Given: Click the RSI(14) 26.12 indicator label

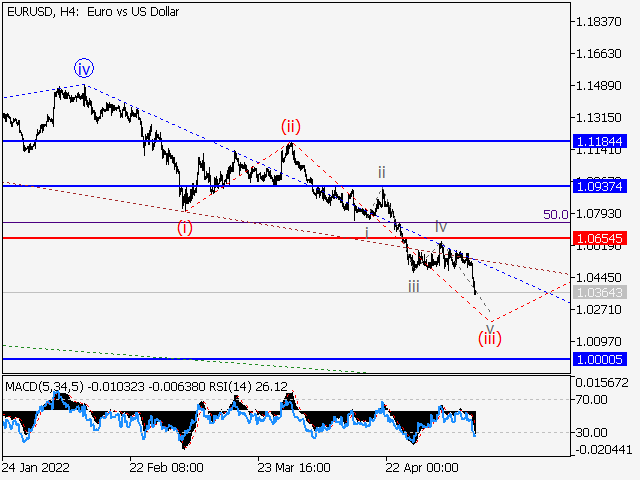Looking at the screenshot, I should (x=249, y=386).
